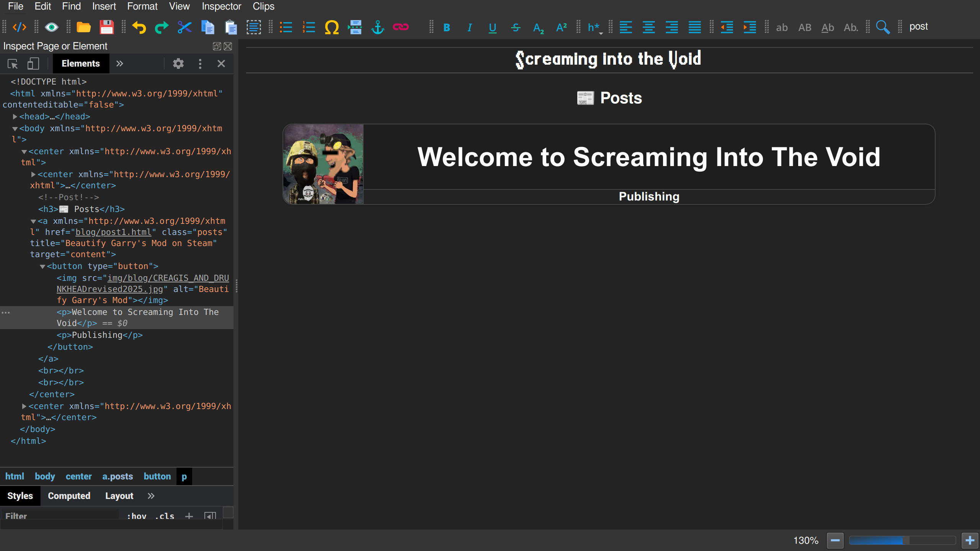Collapse the button type element node
The height and width of the screenshot is (551, 980).
[x=42, y=266]
